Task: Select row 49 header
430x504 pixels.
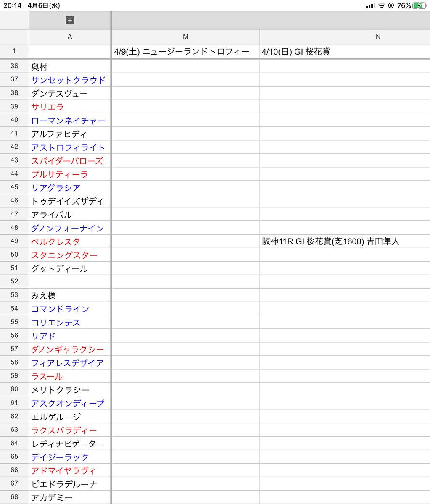Action: (14, 241)
